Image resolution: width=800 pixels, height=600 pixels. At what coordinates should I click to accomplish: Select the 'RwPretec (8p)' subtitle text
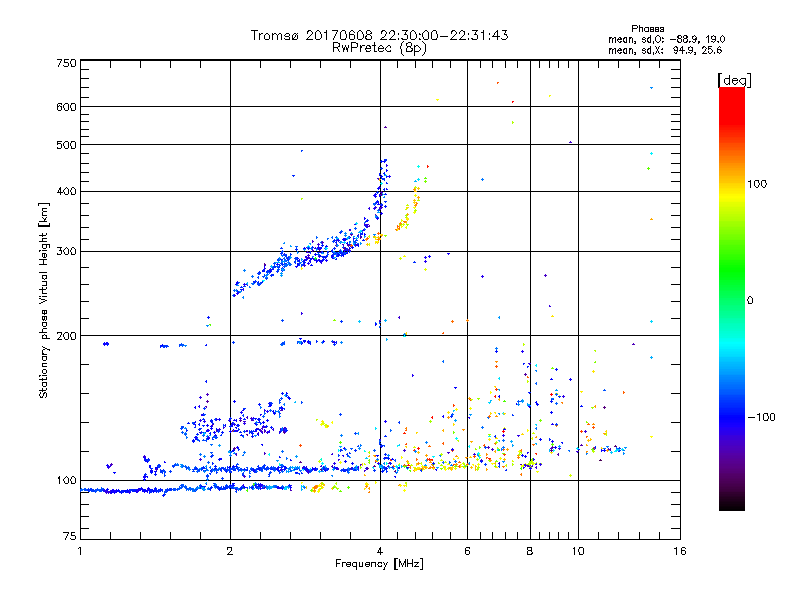379,48
